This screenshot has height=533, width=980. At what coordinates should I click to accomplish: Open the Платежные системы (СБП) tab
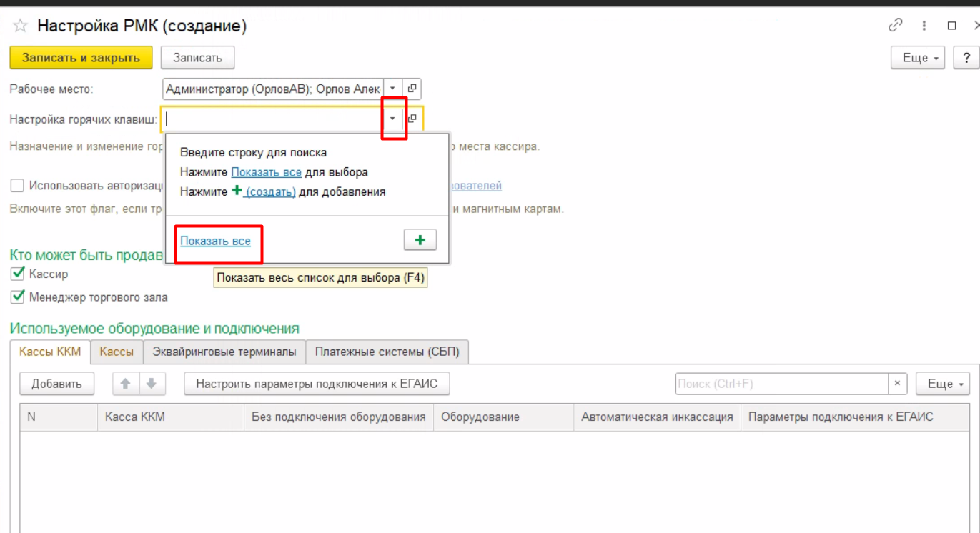(x=387, y=352)
